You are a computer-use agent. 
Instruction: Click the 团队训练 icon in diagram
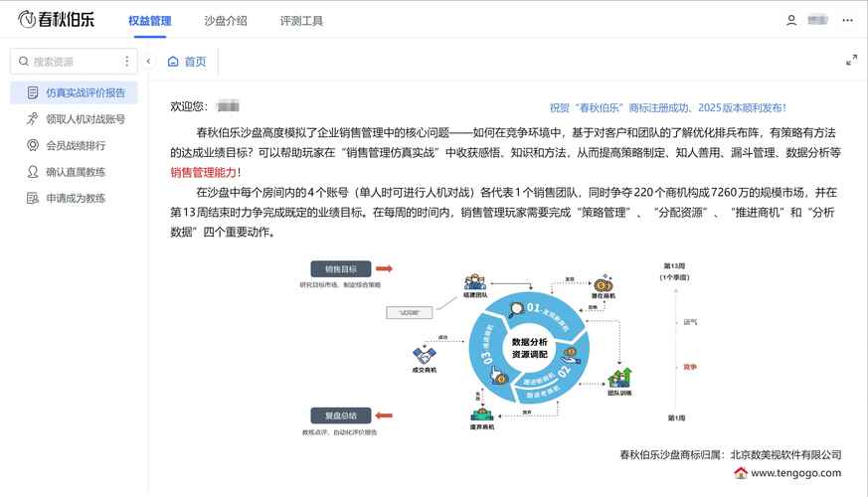tap(619, 378)
